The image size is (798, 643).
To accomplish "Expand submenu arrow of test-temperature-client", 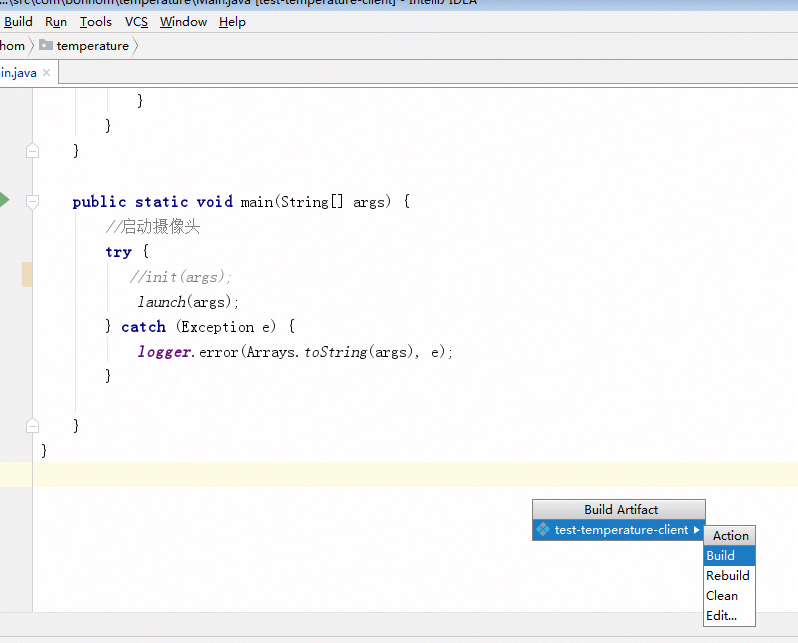I will point(696,530).
